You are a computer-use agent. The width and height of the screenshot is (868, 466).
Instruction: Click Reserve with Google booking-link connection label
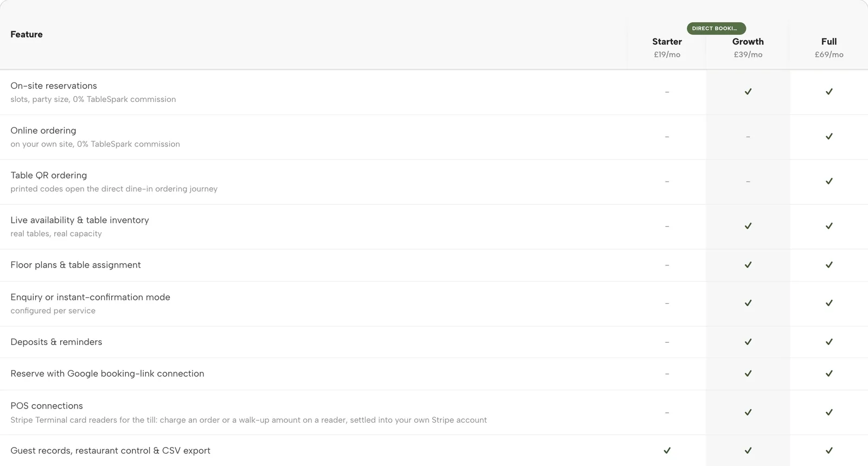click(x=107, y=374)
